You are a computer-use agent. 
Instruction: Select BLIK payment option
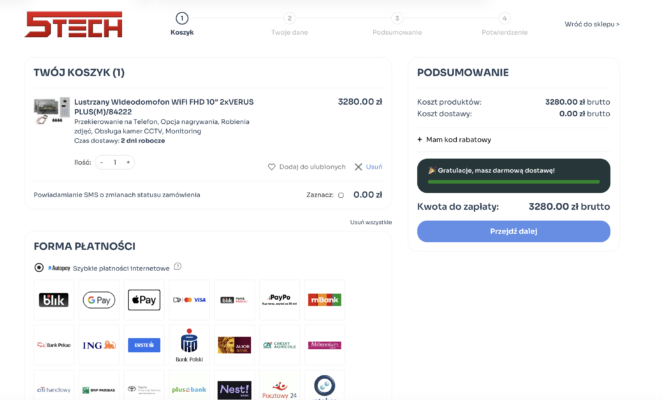[x=54, y=300]
